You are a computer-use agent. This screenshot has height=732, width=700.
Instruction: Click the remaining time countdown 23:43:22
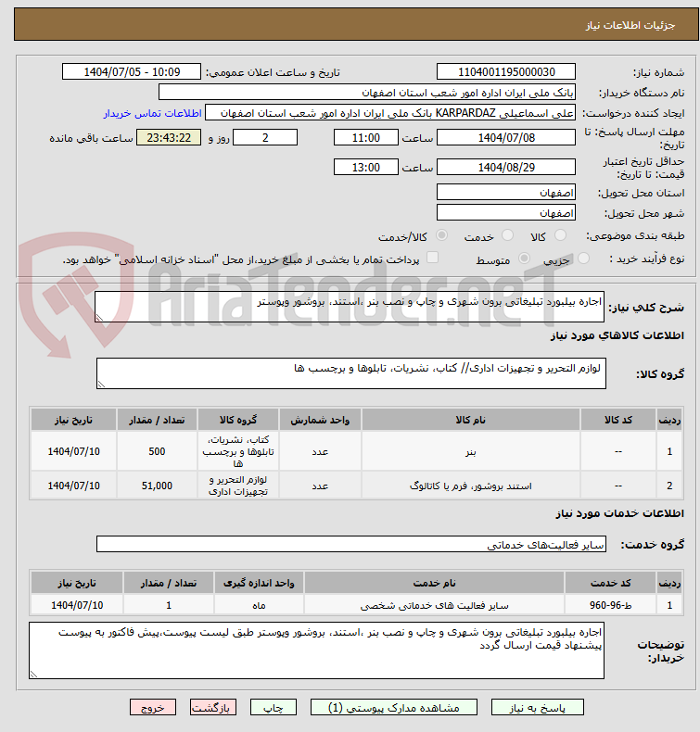click(x=169, y=138)
